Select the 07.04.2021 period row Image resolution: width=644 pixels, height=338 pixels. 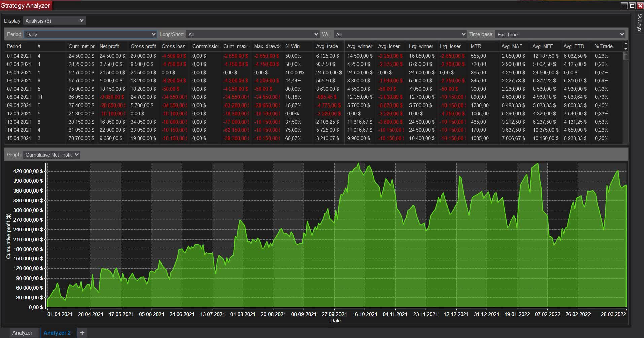click(x=314, y=89)
